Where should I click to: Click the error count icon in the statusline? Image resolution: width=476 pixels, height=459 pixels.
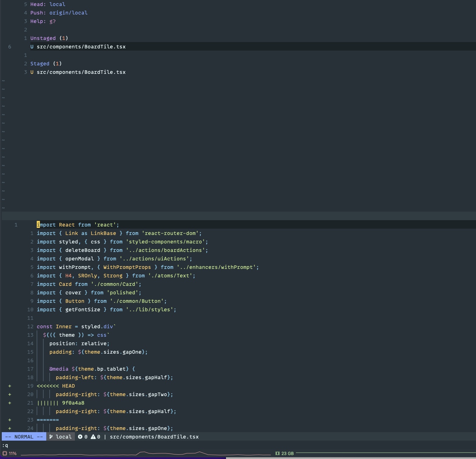pyautogui.click(x=80, y=437)
